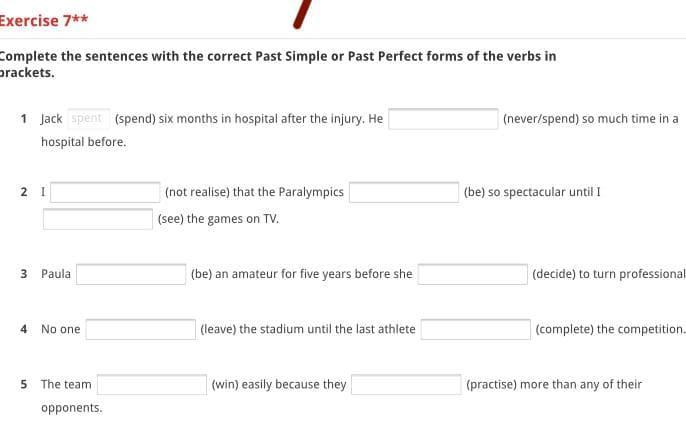This screenshot has height=429, width=686.
Task: Click the filled 'spent' answer field
Action: click(88, 119)
